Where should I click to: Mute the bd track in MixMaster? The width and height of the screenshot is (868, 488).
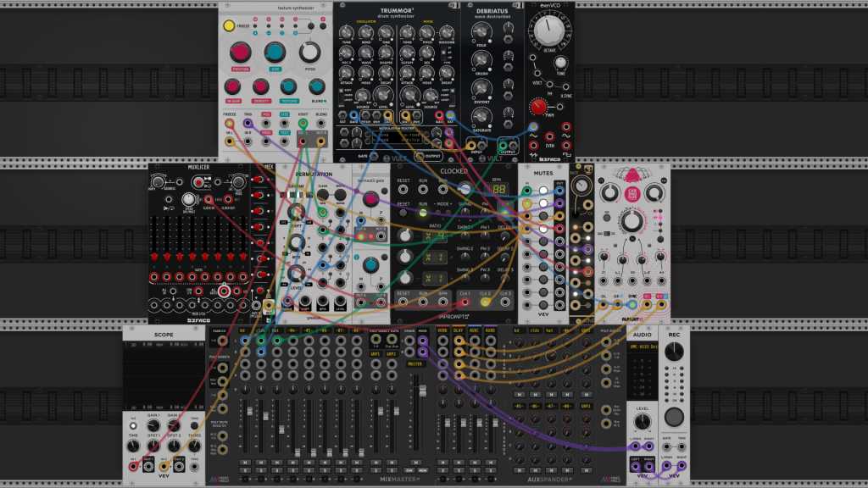245,462
